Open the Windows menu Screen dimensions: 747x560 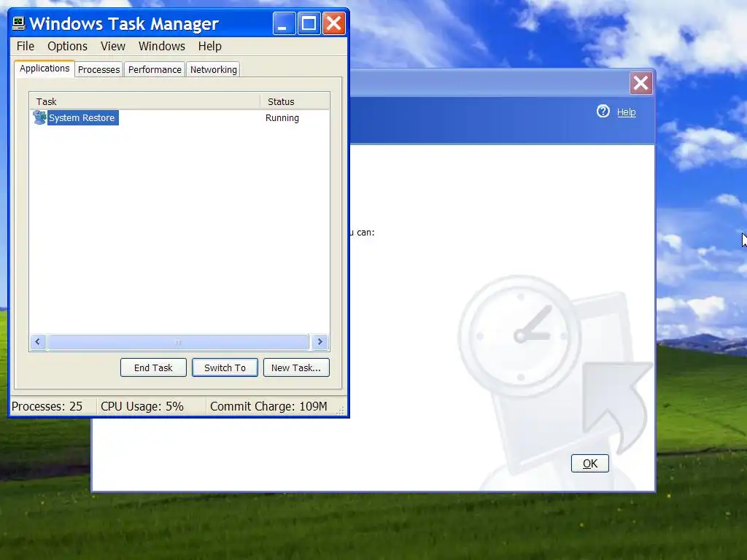click(x=161, y=46)
